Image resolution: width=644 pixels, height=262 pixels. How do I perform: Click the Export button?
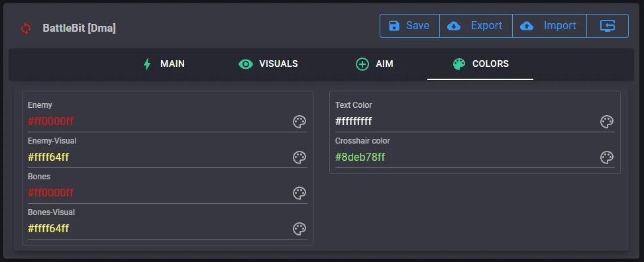click(x=476, y=26)
